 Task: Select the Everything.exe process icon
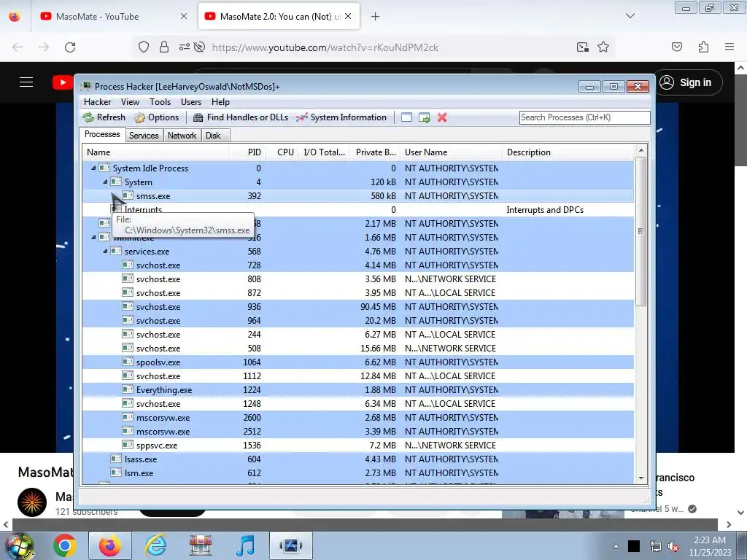[128, 389]
